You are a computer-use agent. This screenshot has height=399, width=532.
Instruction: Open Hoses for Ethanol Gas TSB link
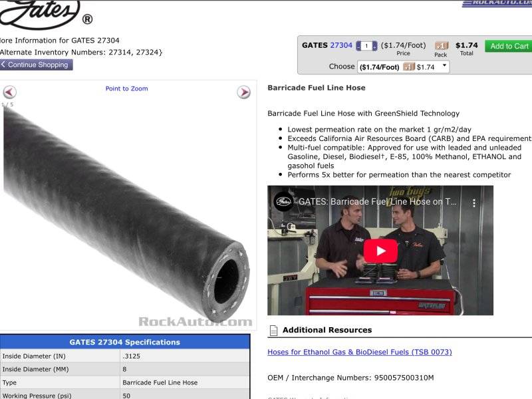pos(359,352)
